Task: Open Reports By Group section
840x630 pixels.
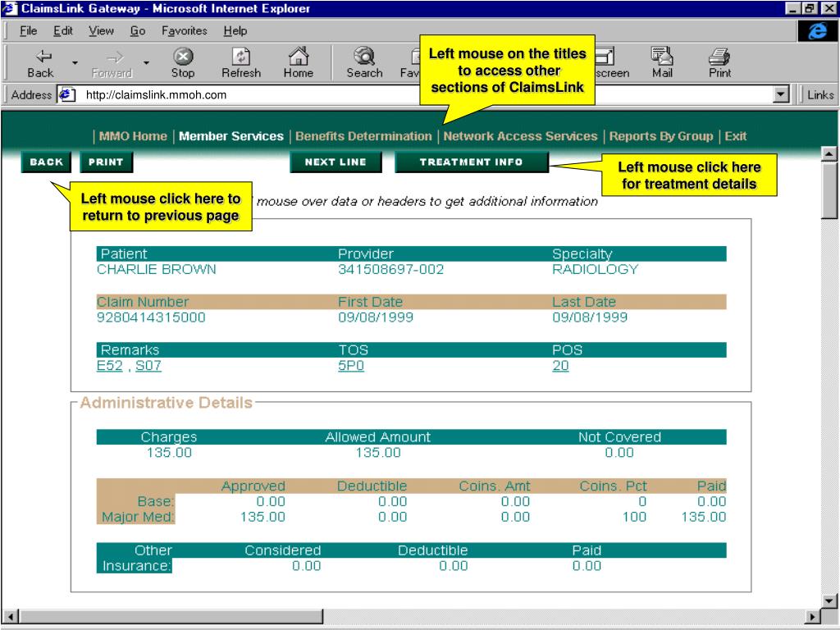Action: pos(661,136)
